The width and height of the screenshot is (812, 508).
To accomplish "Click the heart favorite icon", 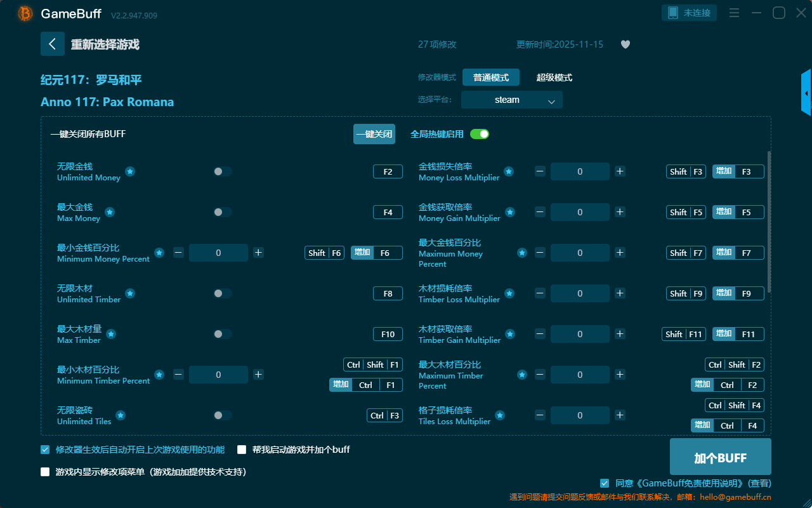I will (625, 44).
